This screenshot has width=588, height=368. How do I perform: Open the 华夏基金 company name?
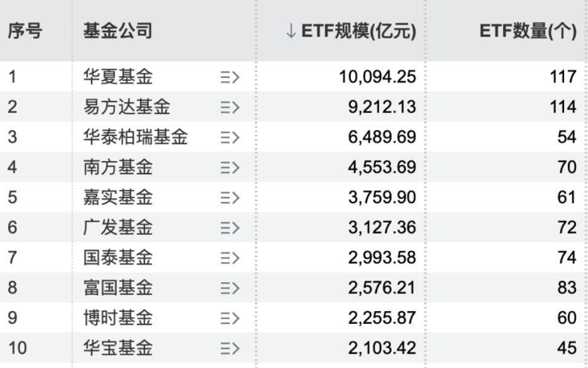[x=118, y=77]
